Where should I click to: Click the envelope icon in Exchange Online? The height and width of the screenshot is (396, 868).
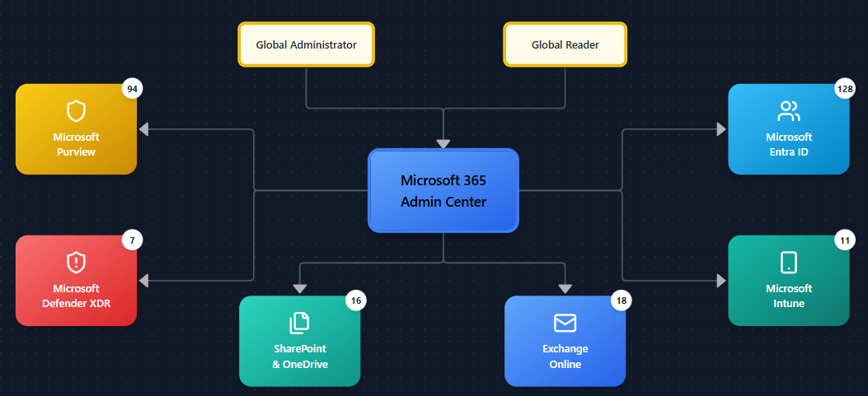tap(565, 323)
